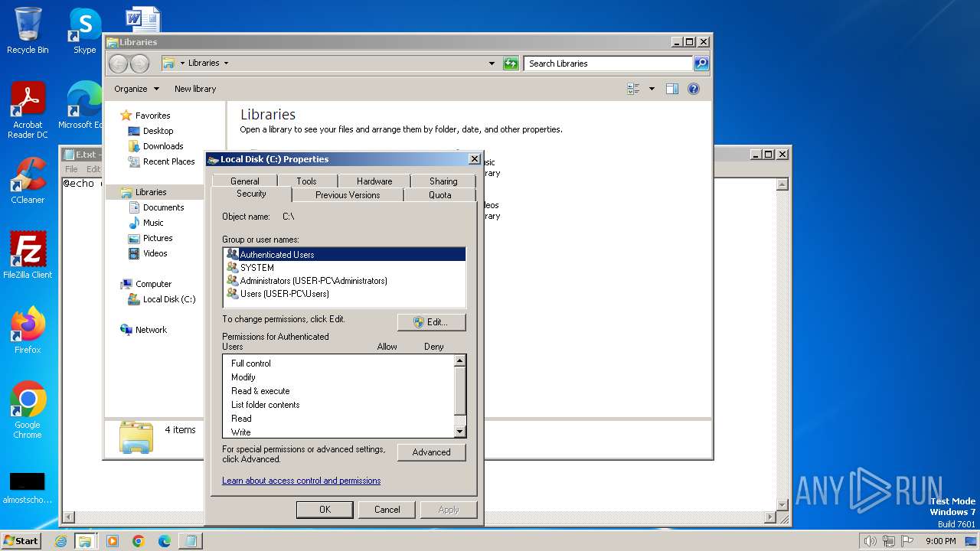980x551 pixels.
Task: Click OK in Properties dialog
Action: coord(325,510)
